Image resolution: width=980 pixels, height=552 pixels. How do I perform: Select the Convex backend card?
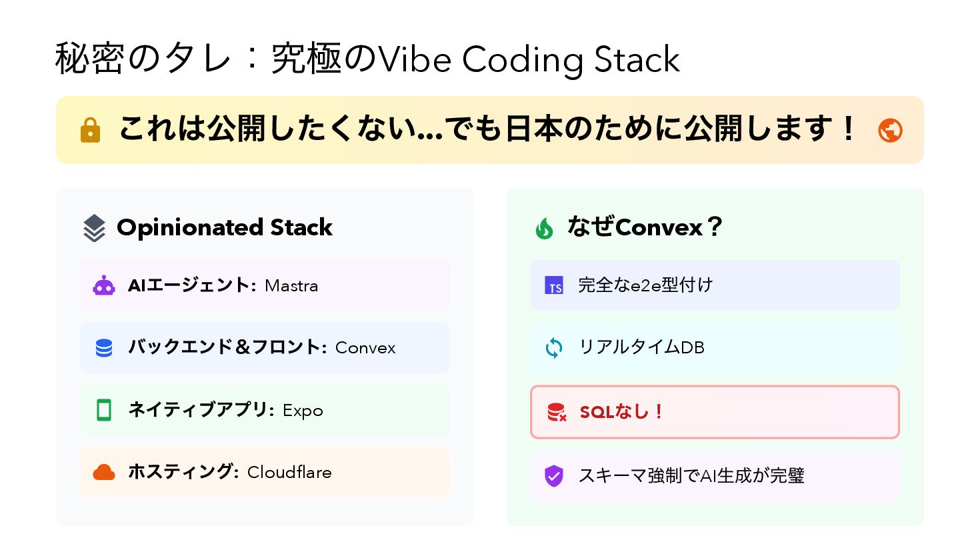point(265,348)
